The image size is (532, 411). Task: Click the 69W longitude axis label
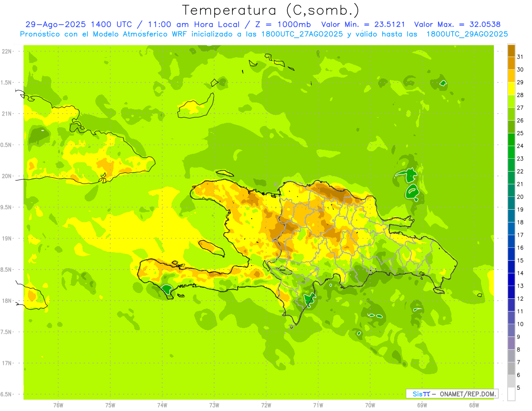[x=422, y=405]
